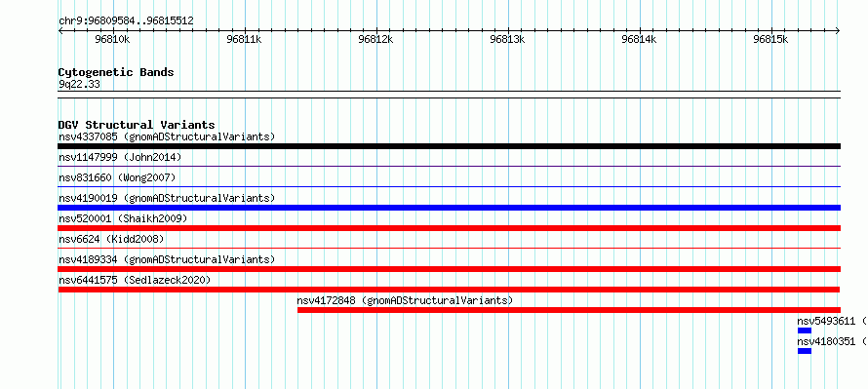Click the shorter red nsv4172848 variant bar
868x389 pixels.
click(569, 310)
